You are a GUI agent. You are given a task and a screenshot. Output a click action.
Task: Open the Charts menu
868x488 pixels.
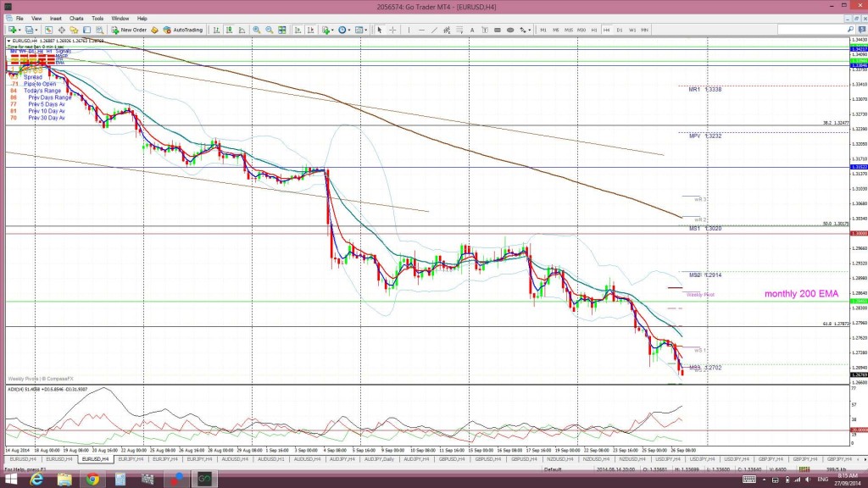76,19
